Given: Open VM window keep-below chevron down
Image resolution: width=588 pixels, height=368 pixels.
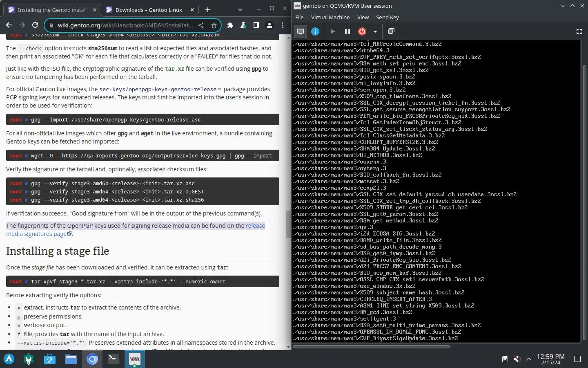Looking at the screenshot, I should coord(562,6).
